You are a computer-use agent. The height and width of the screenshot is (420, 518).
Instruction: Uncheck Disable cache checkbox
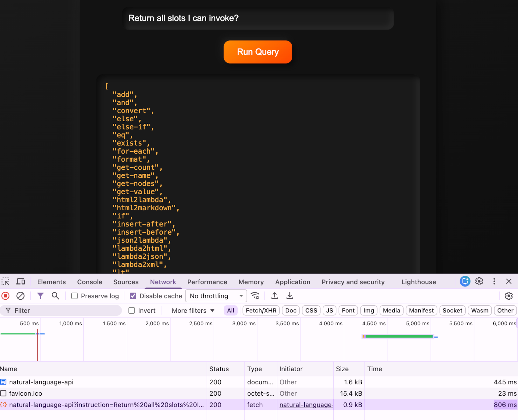[133, 296]
